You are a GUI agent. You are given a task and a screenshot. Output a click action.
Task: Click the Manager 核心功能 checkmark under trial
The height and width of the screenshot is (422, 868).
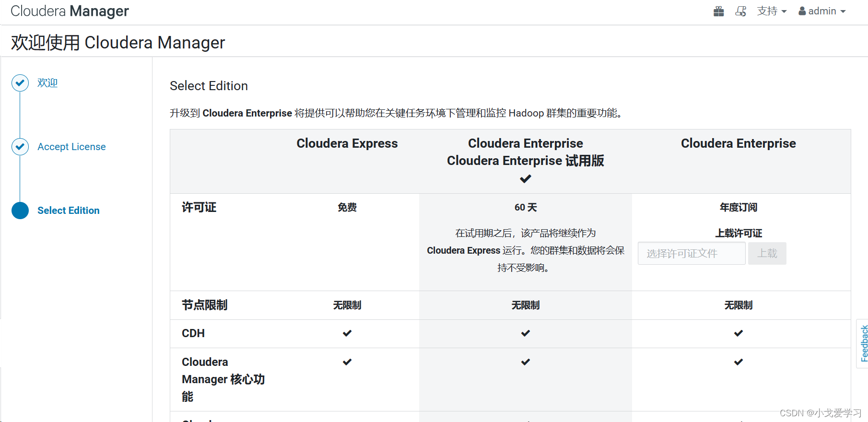point(526,362)
